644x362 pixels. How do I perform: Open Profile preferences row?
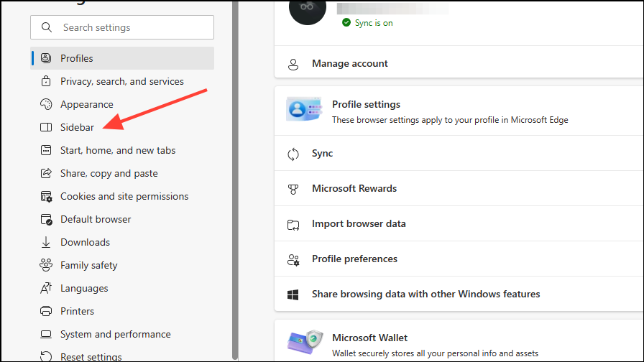(354, 259)
